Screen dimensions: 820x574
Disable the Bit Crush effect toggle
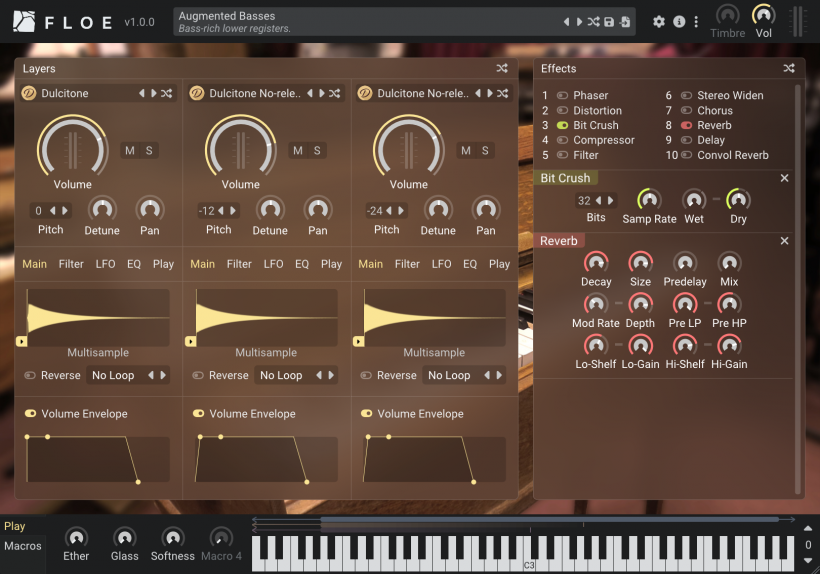[x=562, y=125]
